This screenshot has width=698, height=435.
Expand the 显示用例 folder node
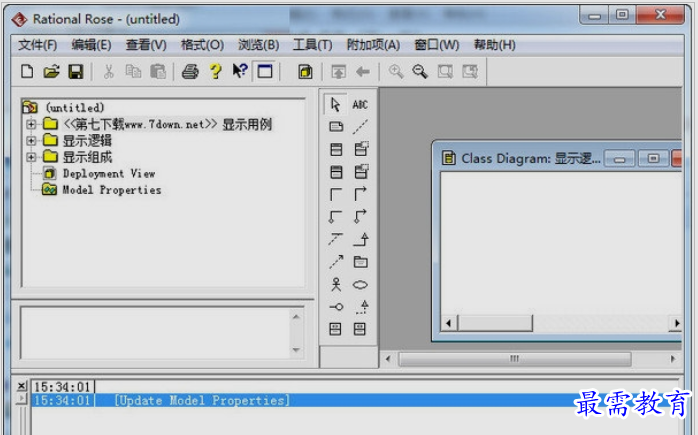click(x=31, y=124)
